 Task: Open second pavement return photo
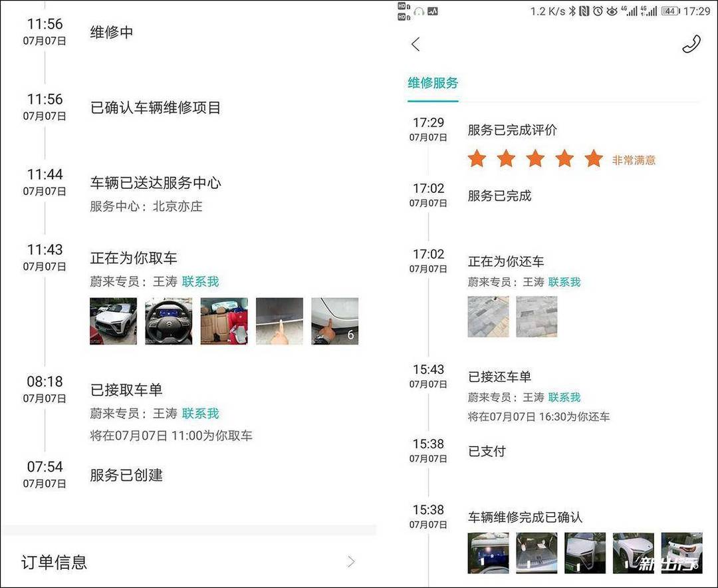pos(537,316)
